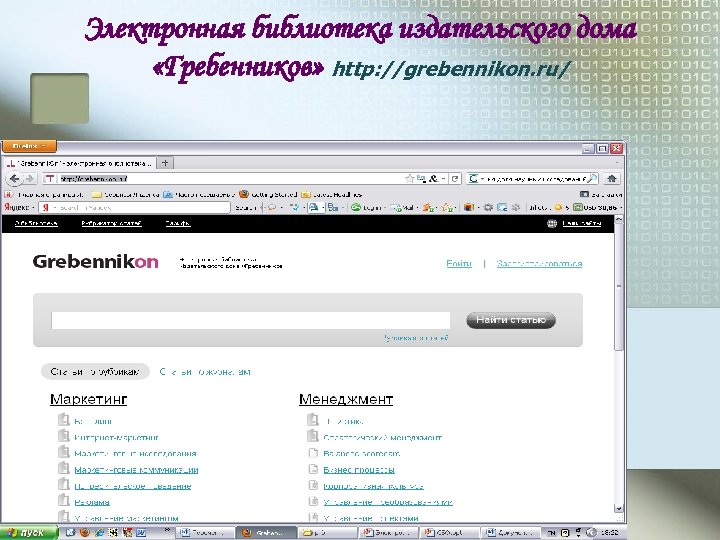Switch to the CSO.ppt taskbar button
The image size is (720, 540).
(449, 533)
